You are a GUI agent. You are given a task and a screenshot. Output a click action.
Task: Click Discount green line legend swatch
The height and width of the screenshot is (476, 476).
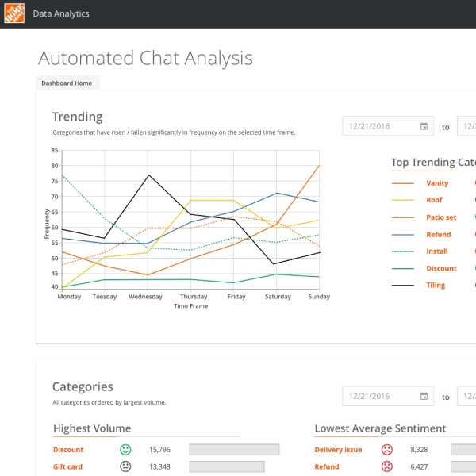tap(403, 269)
